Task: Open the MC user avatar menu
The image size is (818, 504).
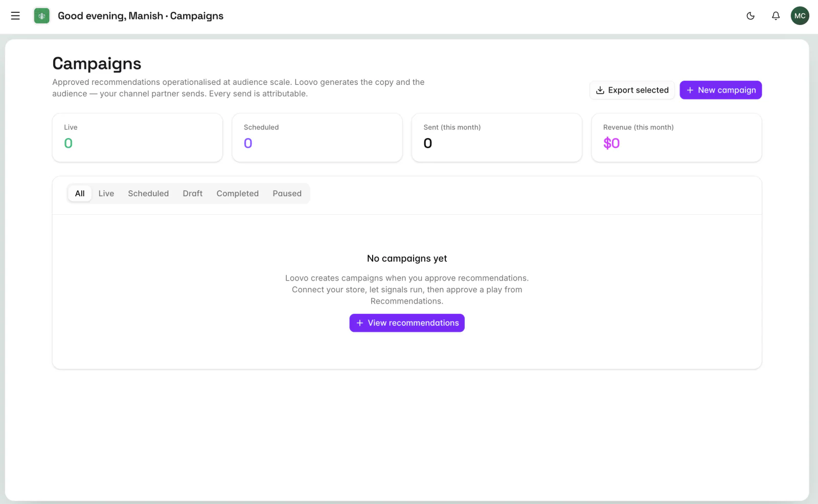Action: [800, 16]
